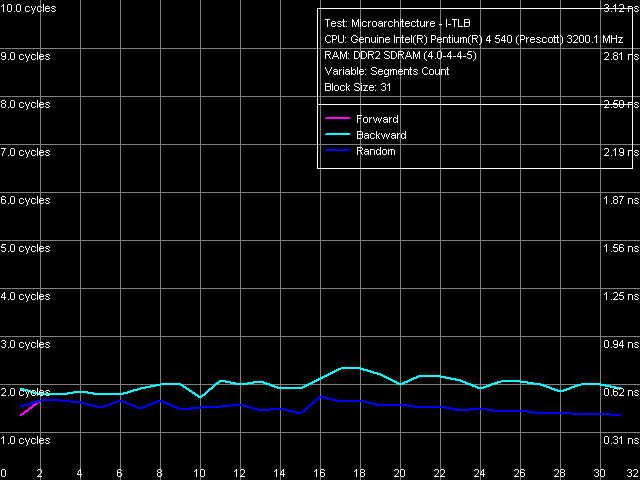This screenshot has width=640, height=480.
Task: Click the 'Variable: Segments Count' line
Action: 387,71
